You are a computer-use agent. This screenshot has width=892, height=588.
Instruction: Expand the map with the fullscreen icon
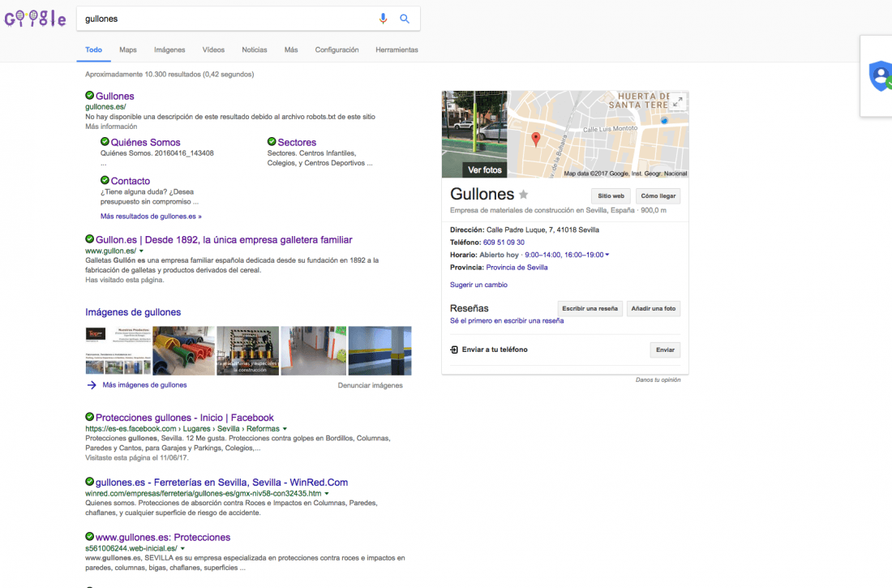tap(677, 102)
